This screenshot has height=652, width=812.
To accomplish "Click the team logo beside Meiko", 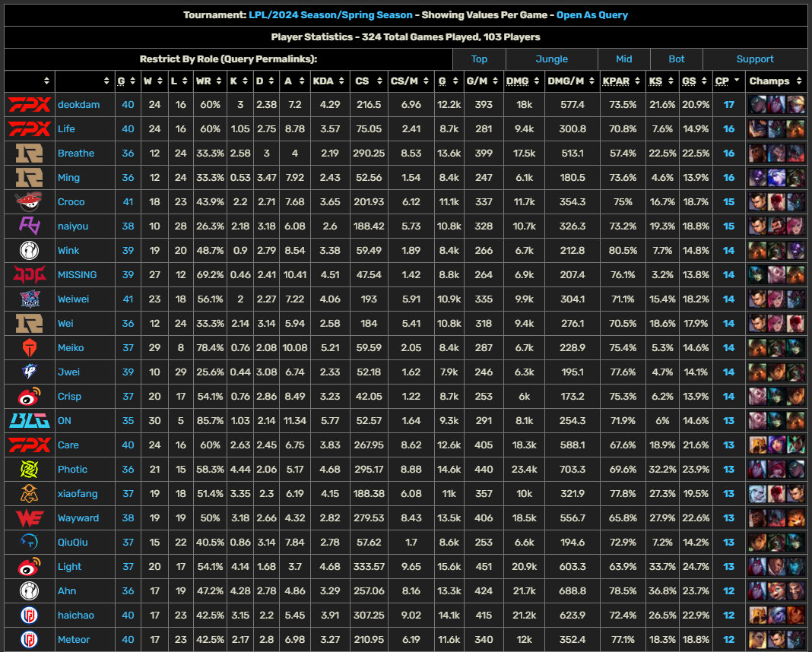I will click(29, 347).
